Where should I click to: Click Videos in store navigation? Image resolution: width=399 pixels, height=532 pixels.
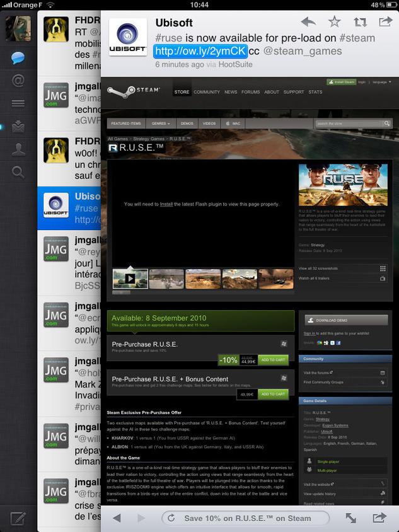209,124
